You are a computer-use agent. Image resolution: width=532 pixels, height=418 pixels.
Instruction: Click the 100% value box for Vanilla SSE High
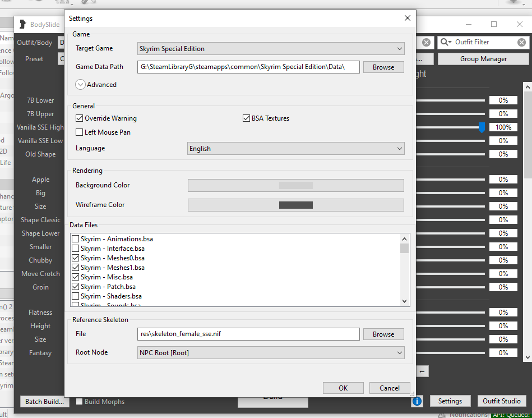(503, 127)
